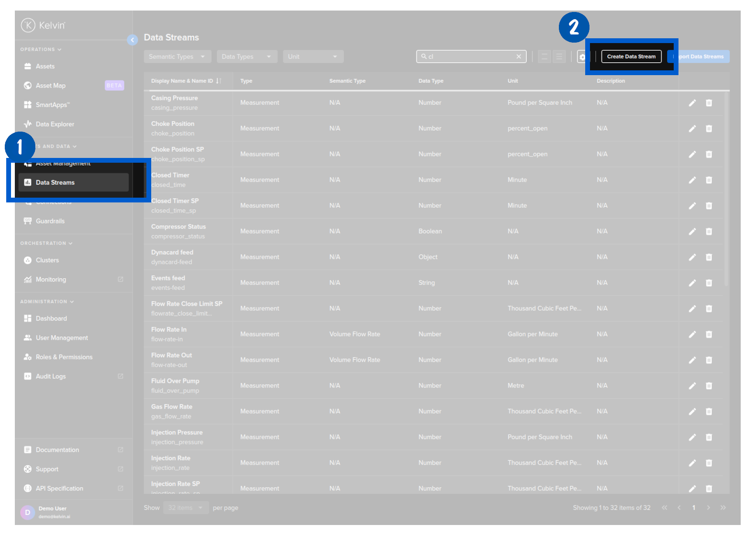Change the items per page selector
This screenshot has width=756, height=536.
[x=185, y=508]
